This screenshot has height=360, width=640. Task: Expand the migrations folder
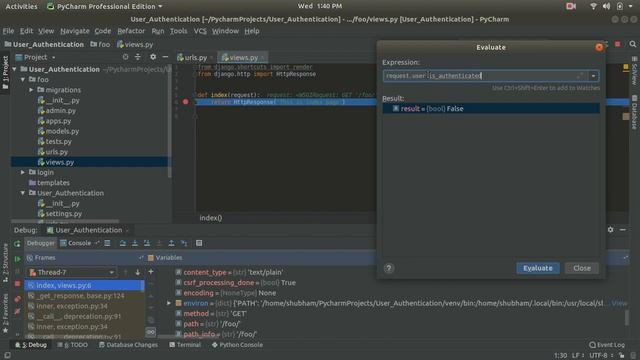click(x=31, y=90)
